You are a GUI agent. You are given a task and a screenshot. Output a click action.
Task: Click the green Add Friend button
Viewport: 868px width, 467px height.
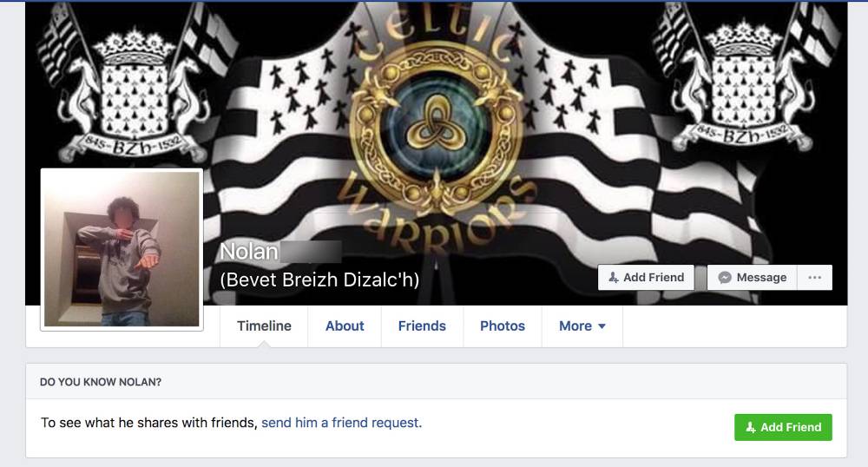pyautogui.click(x=783, y=427)
